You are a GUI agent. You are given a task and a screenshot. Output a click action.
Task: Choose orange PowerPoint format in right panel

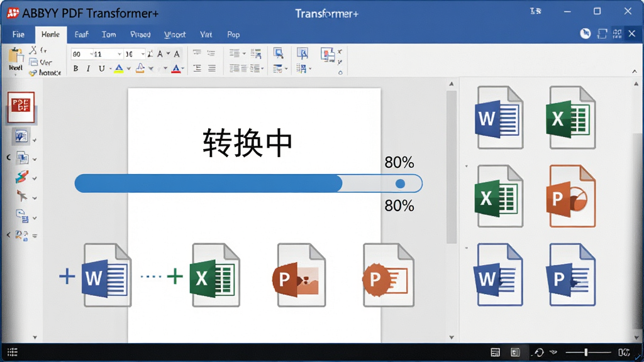[571, 196]
